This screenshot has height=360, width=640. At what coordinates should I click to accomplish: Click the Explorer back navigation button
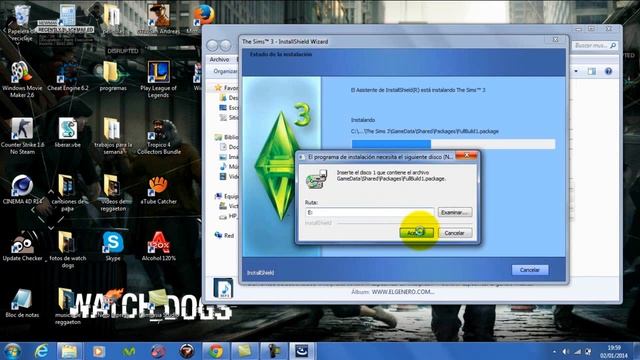pyautogui.click(x=212, y=45)
